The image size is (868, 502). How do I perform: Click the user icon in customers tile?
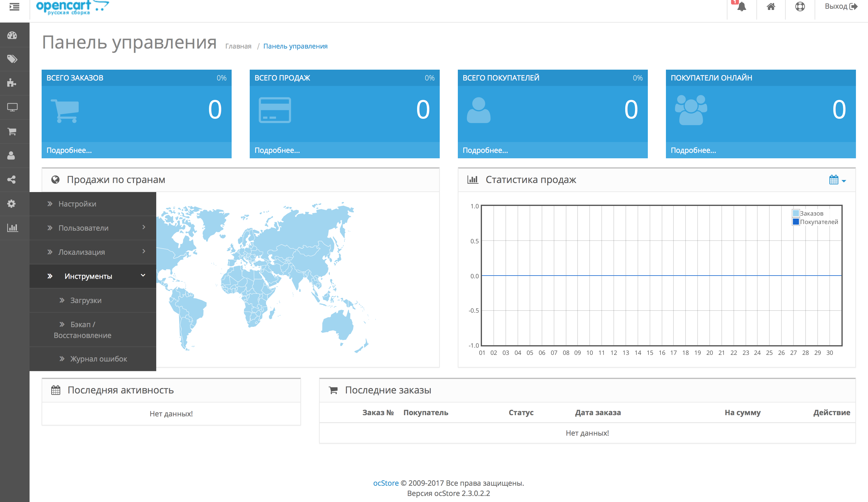478,110
